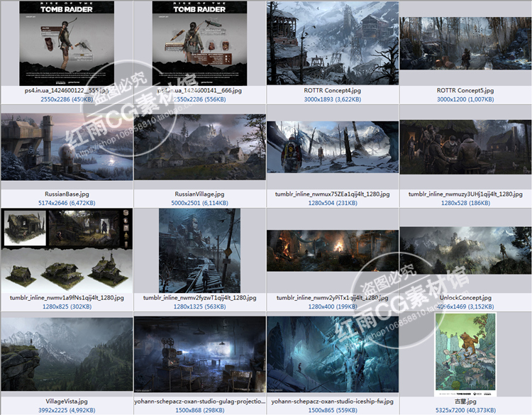
Task: Click filename UnlockConcept.jpg
Action: click(465, 297)
